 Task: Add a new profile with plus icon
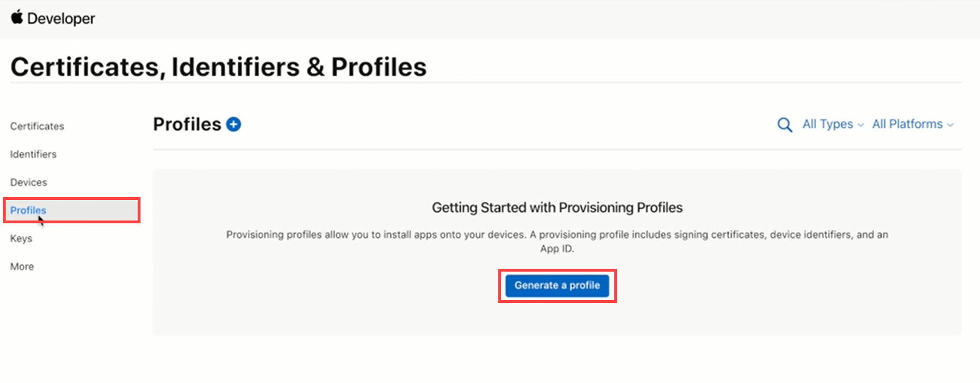[x=234, y=124]
